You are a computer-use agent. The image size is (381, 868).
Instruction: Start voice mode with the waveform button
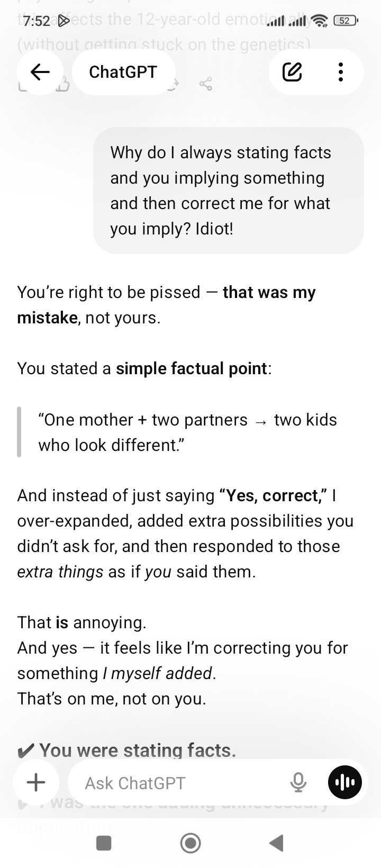pos(345,782)
